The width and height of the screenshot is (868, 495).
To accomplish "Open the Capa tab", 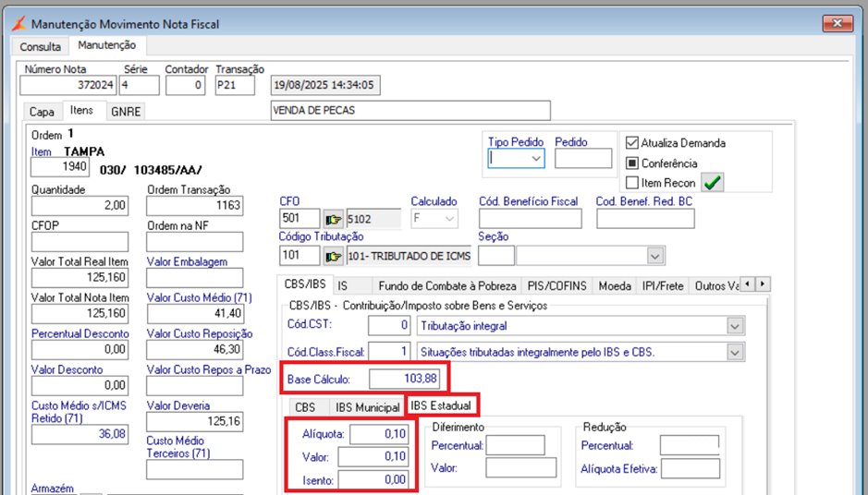I will (x=42, y=112).
